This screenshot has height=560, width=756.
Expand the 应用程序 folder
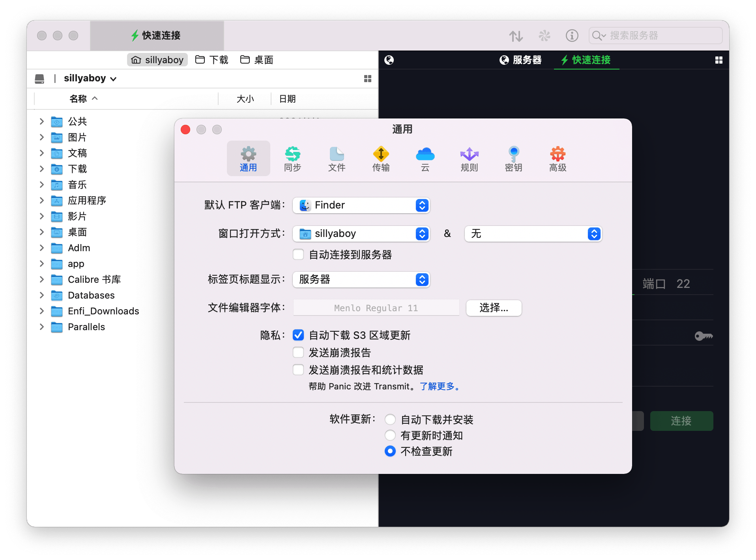[x=42, y=201]
